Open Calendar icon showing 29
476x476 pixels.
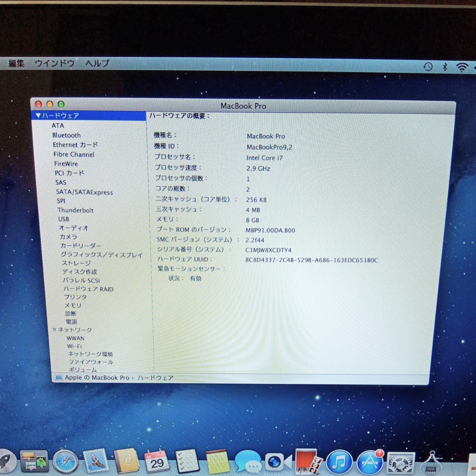pos(157,462)
